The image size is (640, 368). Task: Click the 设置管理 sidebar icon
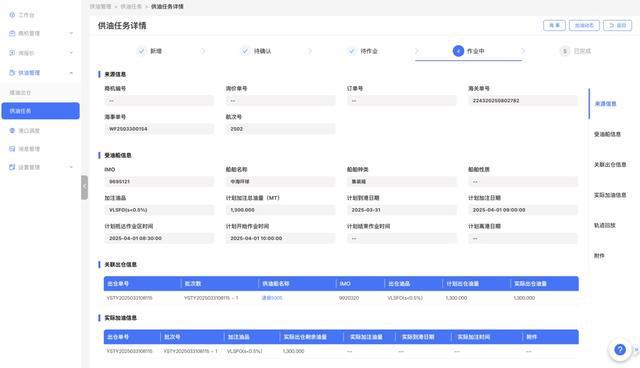click(12, 167)
